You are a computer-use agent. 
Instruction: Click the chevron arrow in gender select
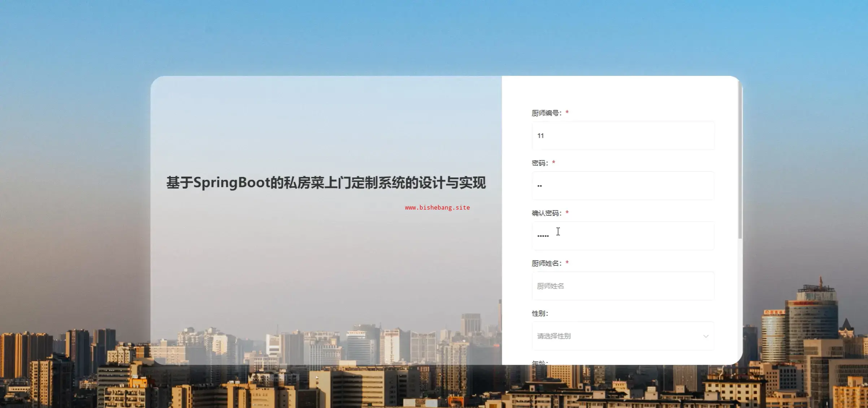click(706, 336)
